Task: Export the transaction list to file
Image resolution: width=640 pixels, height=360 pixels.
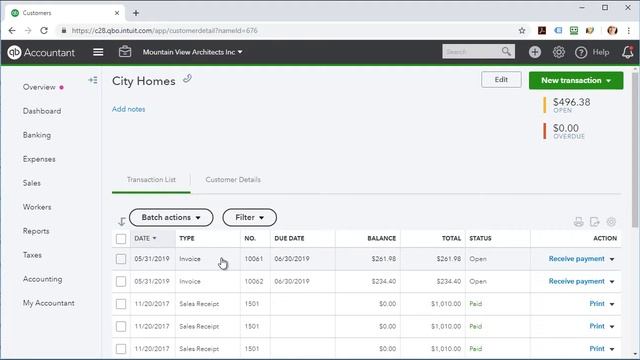Action: click(595, 222)
